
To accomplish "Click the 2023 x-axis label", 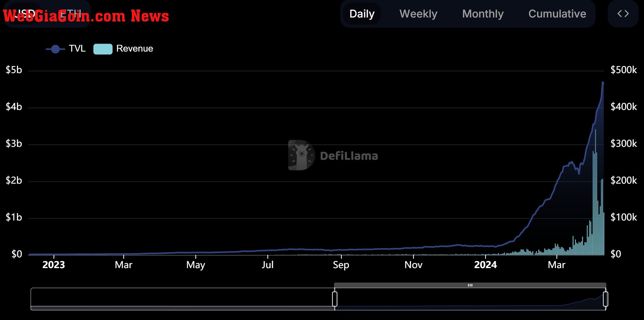I will click(54, 265).
